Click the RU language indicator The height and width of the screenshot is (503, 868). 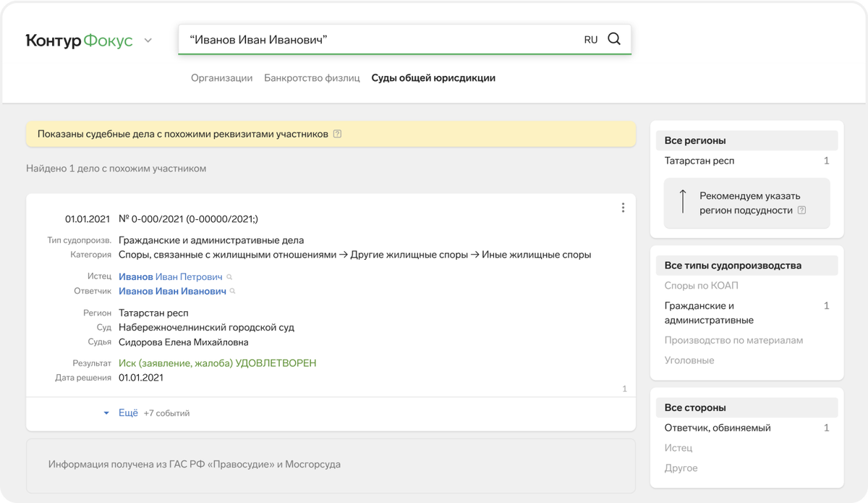591,40
